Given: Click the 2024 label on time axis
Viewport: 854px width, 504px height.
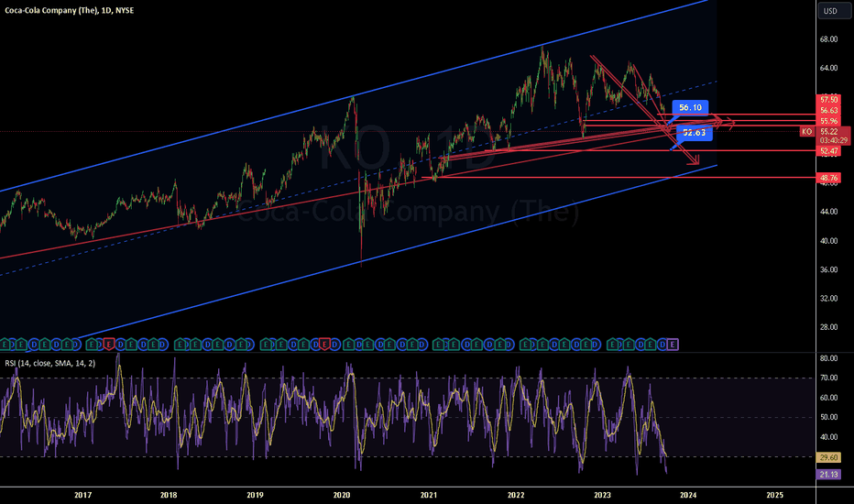Looking at the screenshot, I should pyautogui.click(x=688, y=495).
